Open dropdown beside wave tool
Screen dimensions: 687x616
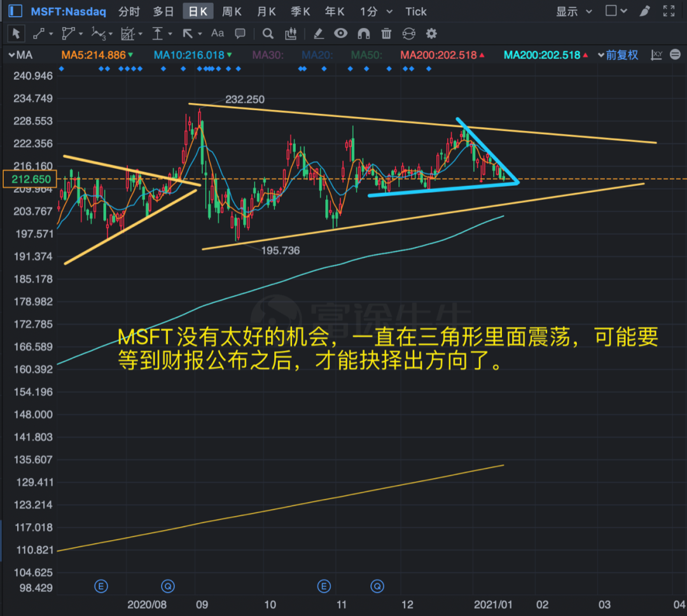[111, 34]
